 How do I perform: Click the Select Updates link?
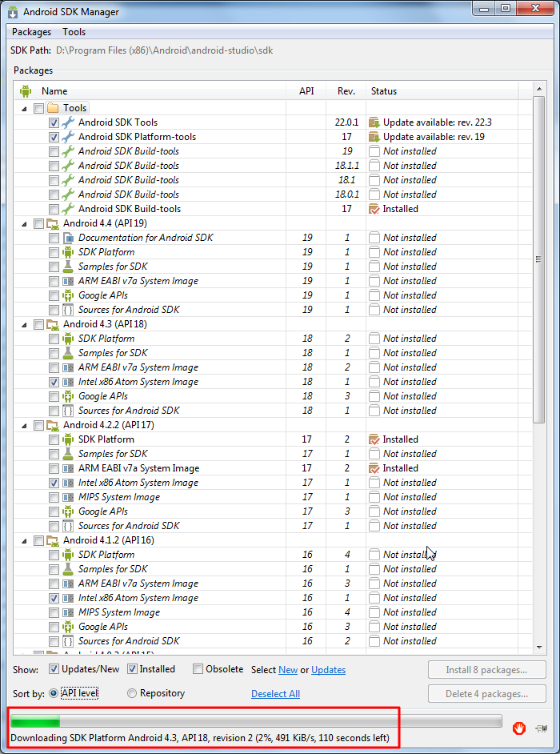(328, 670)
